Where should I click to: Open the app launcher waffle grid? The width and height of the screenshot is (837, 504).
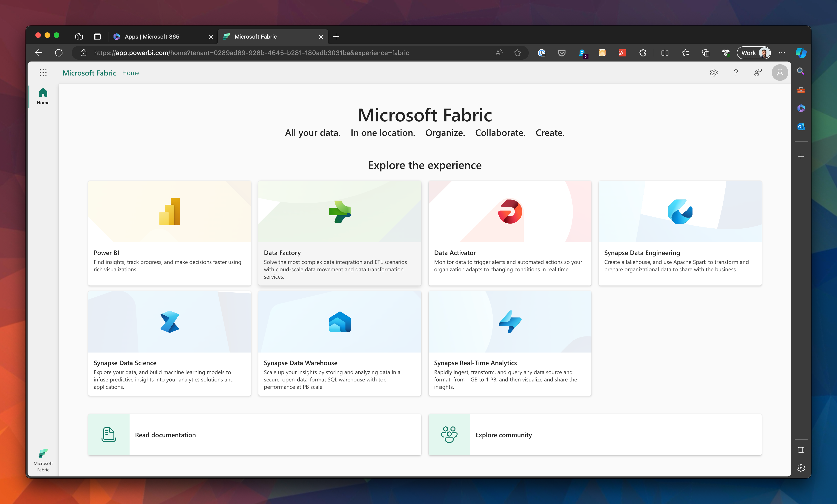(x=43, y=72)
